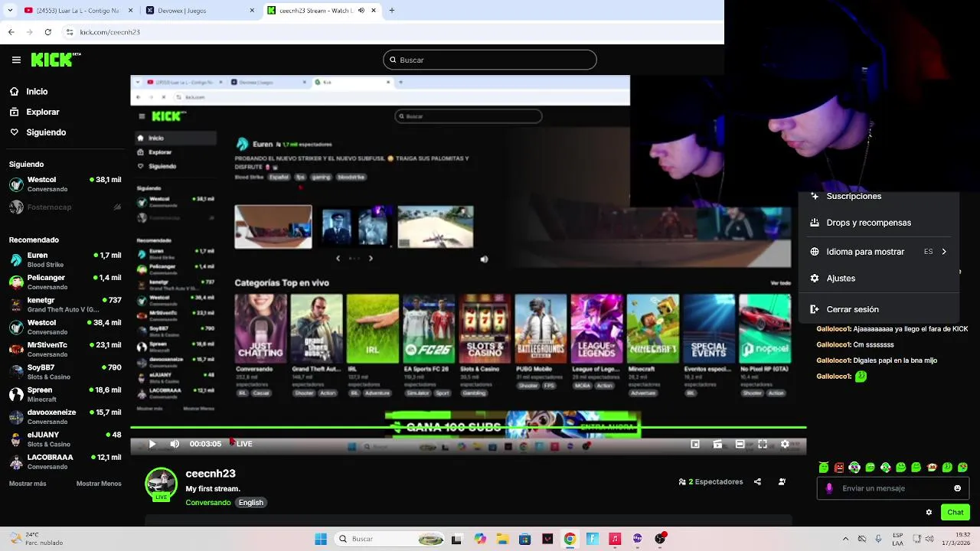Open the emoji picker in chat input
The width and height of the screenshot is (980, 551).
click(957, 488)
